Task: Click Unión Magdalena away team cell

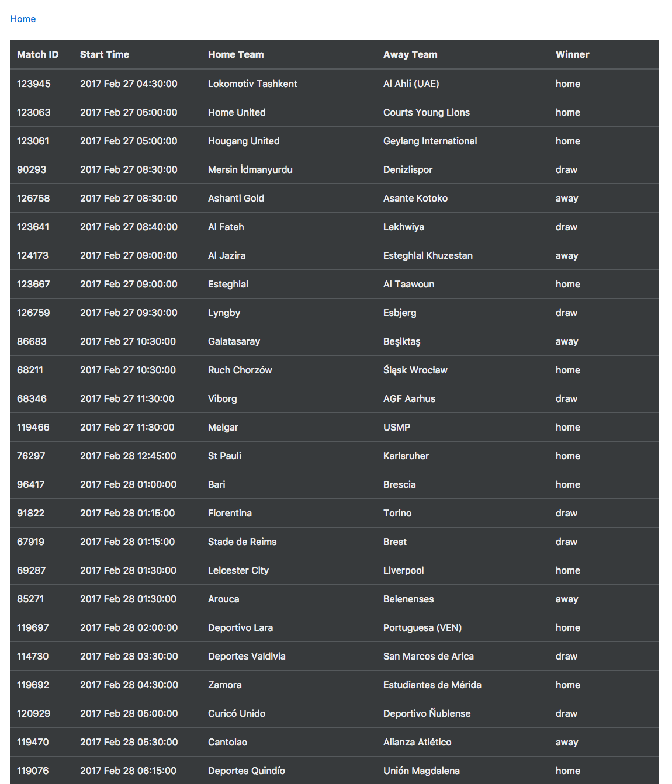Action: (x=421, y=771)
